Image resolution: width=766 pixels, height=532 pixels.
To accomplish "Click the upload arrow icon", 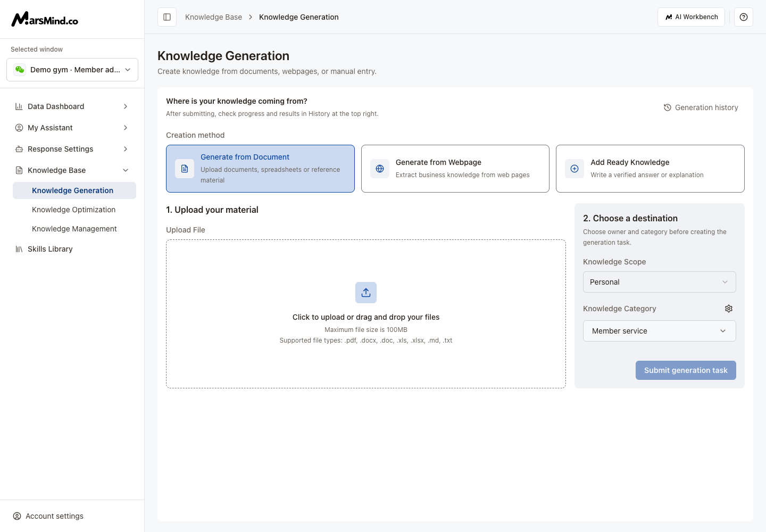I will (366, 293).
